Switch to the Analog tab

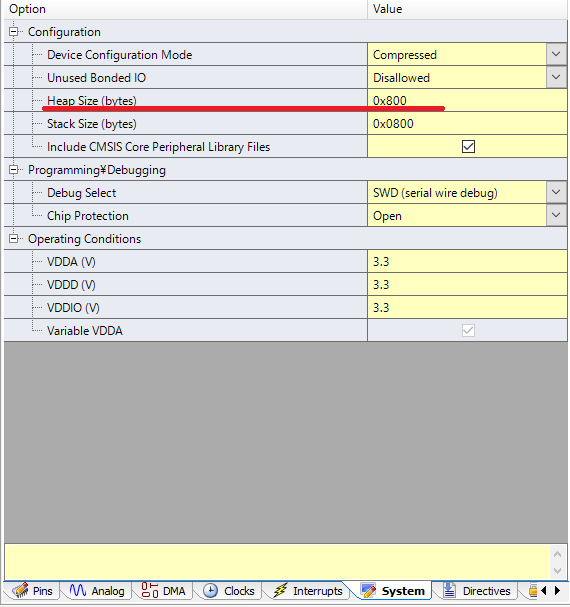(x=97, y=591)
